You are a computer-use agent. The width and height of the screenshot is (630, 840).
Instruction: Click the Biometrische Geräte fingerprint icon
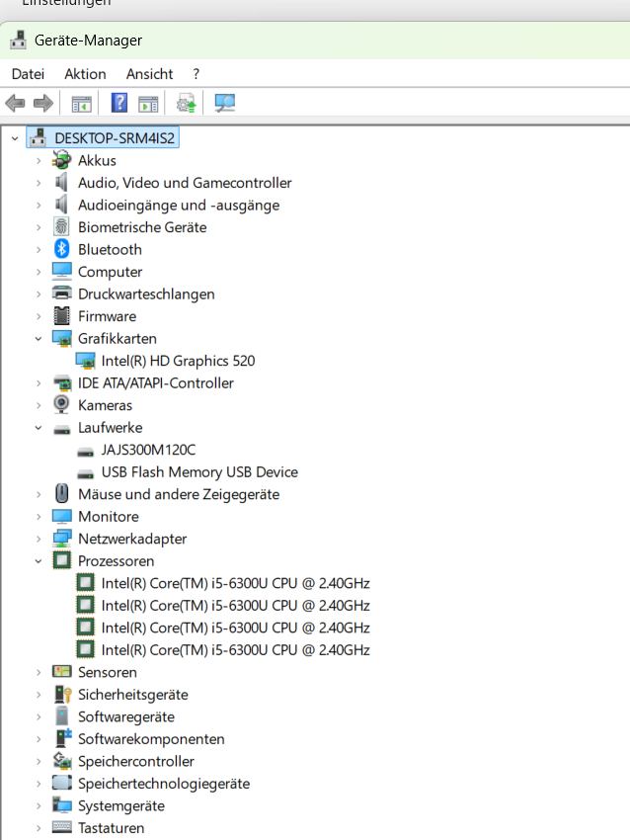tap(61, 227)
